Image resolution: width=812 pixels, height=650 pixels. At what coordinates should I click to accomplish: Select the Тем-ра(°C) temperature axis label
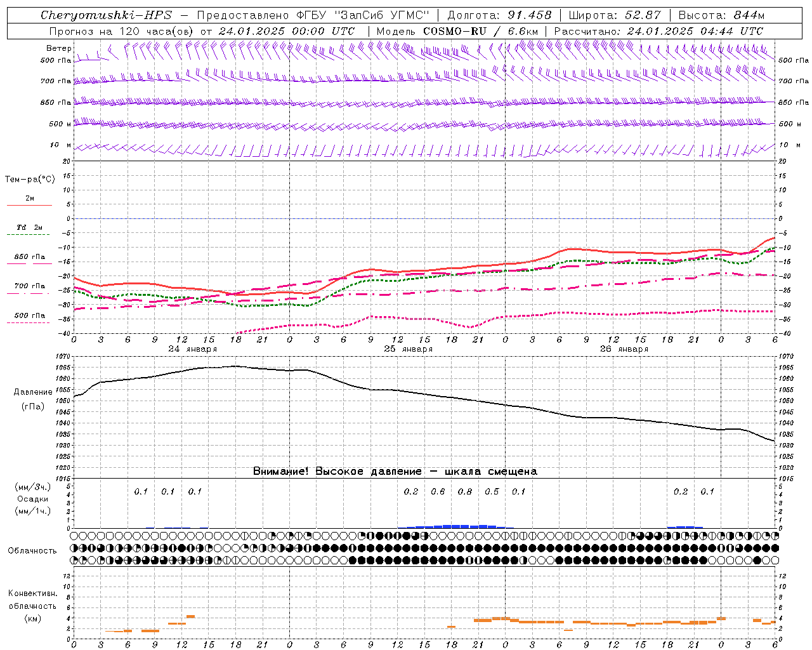pos(30,180)
